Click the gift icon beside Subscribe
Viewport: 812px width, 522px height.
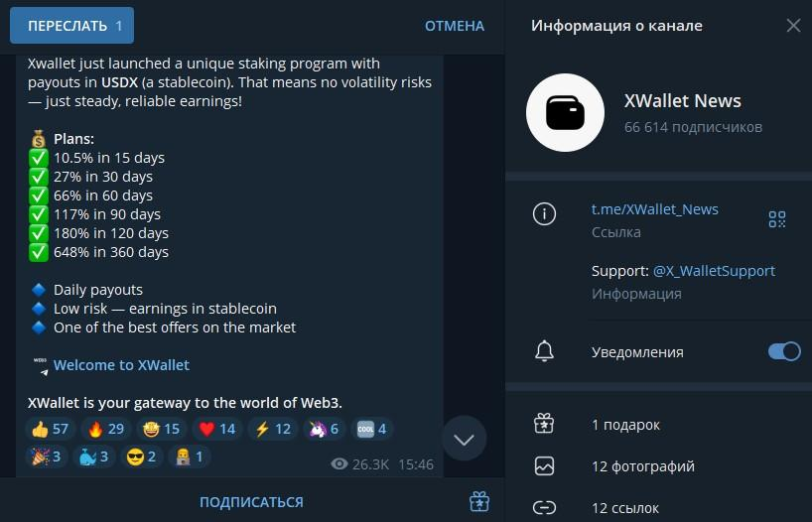click(x=479, y=501)
